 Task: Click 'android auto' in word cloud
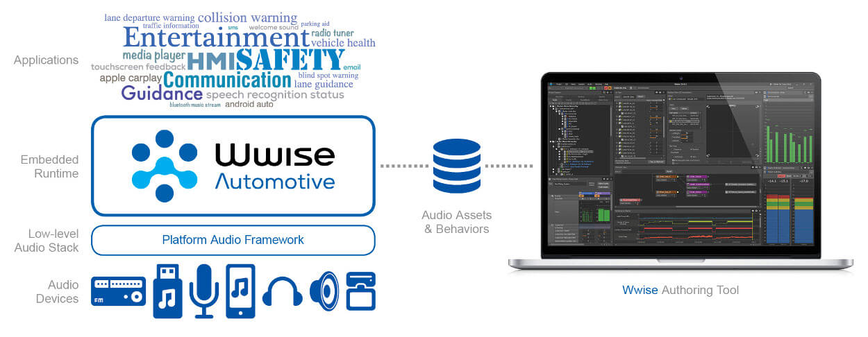point(250,105)
